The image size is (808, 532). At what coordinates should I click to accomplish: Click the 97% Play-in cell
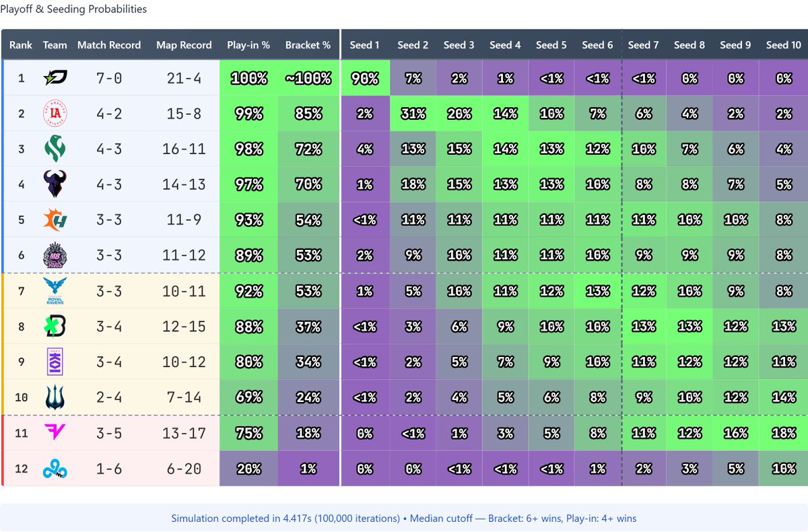[248, 184]
